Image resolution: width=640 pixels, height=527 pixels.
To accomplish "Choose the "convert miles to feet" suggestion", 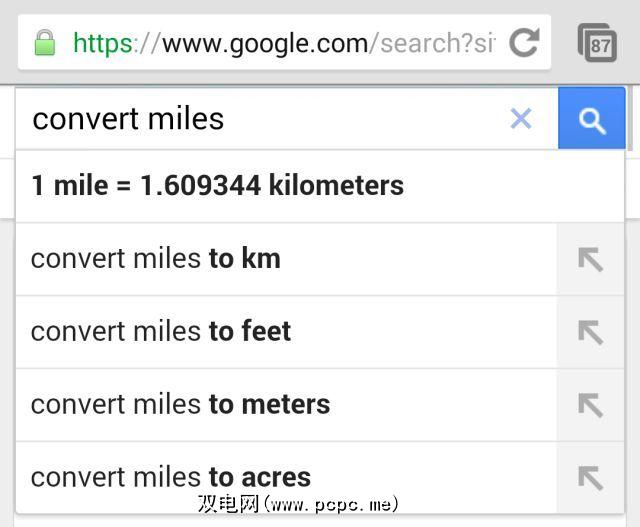I will pos(161,332).
